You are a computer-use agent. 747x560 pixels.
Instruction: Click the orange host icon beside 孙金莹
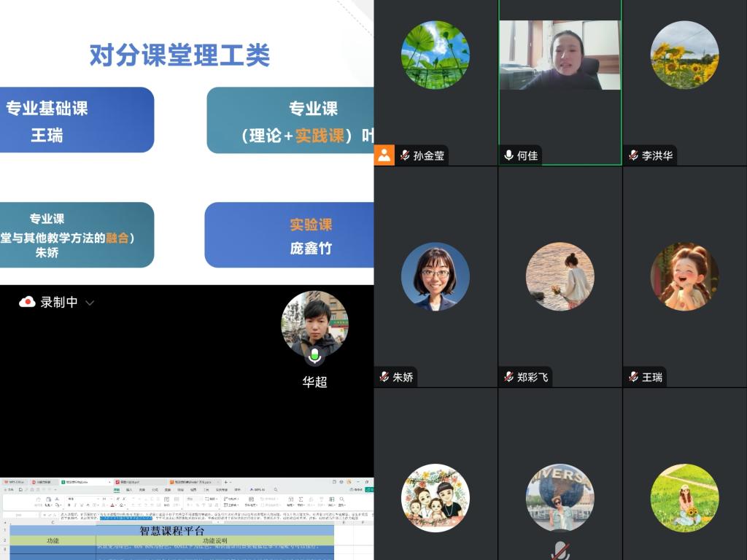(384, 155)
